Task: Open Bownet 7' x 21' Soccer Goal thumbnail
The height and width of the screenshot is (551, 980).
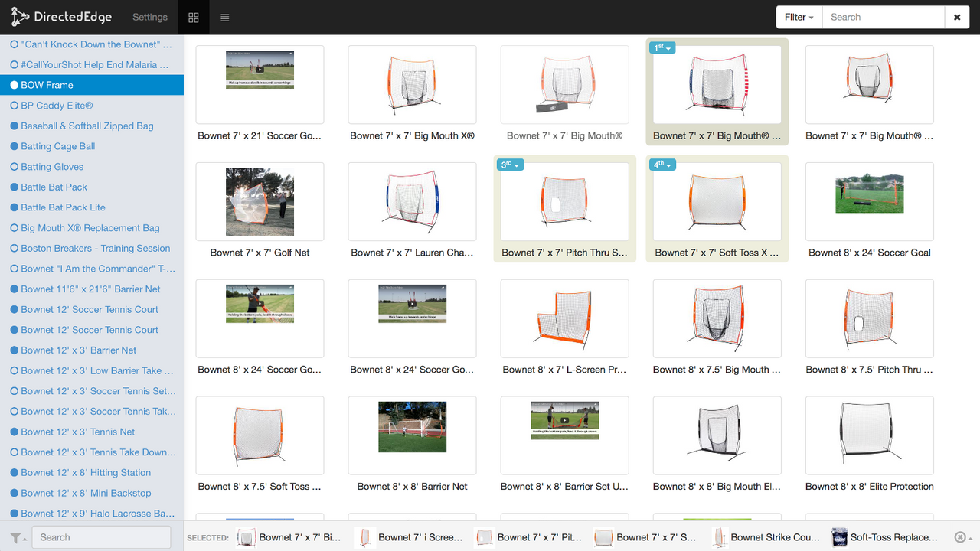Action: point(260,84)
